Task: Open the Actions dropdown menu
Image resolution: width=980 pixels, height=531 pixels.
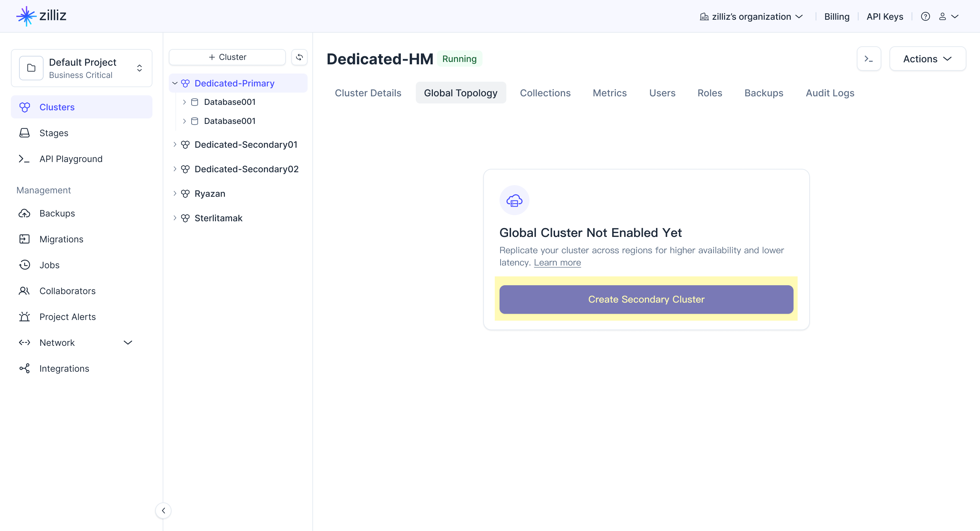Action: pos(927,59)
